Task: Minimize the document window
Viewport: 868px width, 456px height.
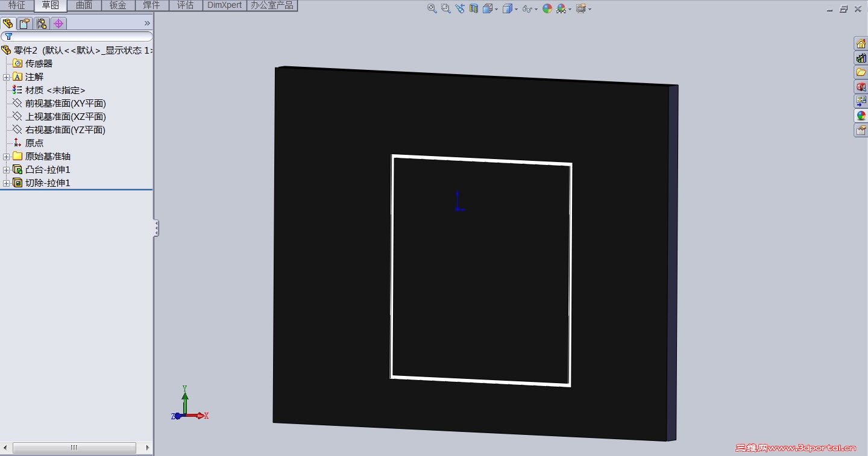Action: pyautogui.click(x=830, y=9)
